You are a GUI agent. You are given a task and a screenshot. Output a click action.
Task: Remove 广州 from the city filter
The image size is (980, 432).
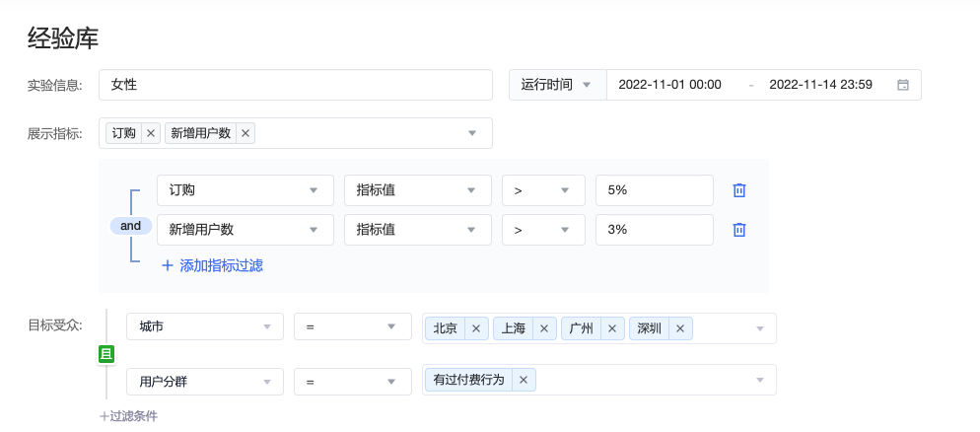[611, 328]
